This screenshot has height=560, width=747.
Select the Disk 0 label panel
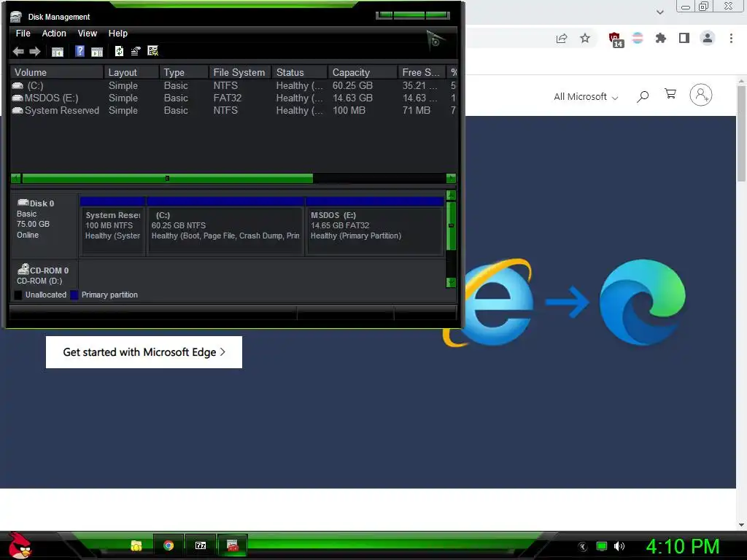point(44,225)
